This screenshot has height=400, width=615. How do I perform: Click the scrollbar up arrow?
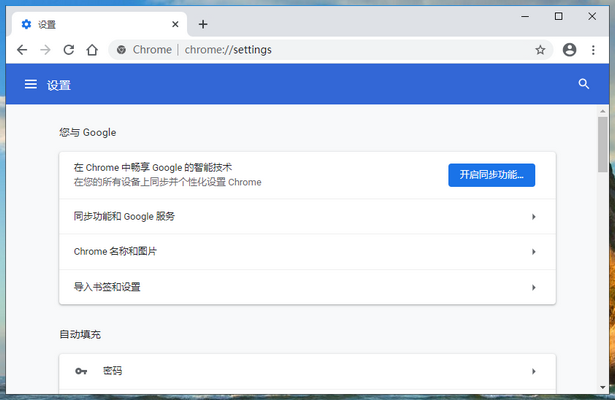602,111
